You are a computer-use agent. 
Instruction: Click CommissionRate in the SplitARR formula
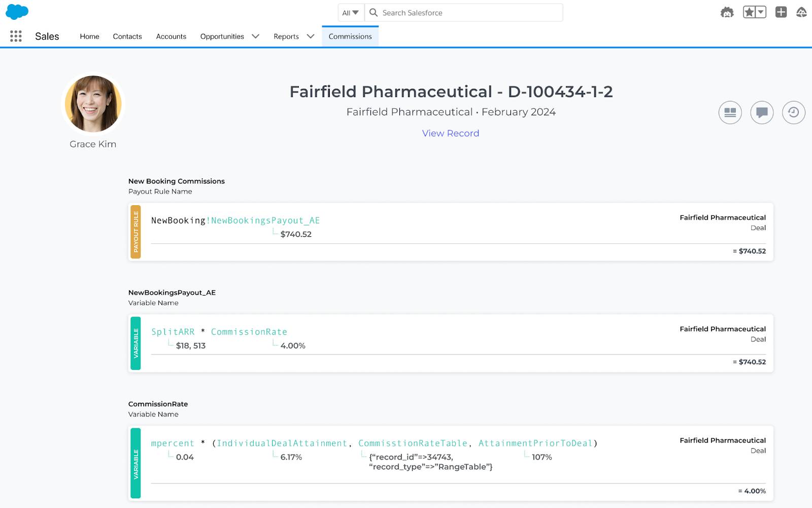pyautogui.click(x=249, y=332)
